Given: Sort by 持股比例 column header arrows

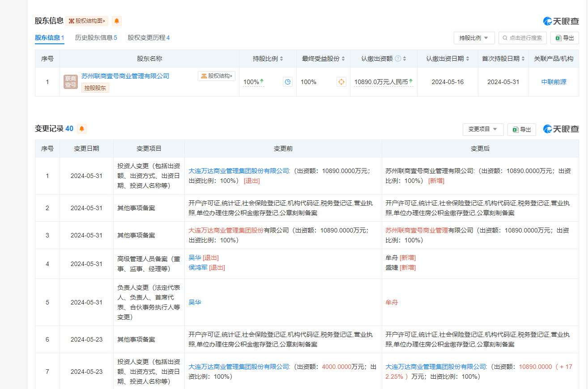Looking at the screenshot, I should (282, 59).
